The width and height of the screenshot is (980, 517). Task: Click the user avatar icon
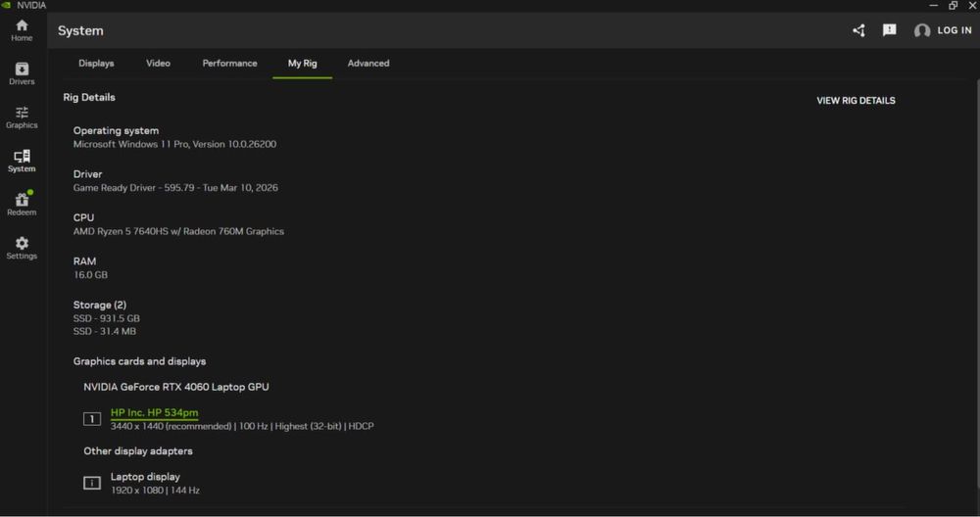922,30
